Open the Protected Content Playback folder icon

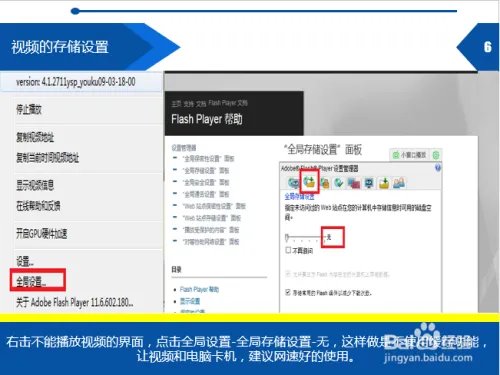click(384, 183)
